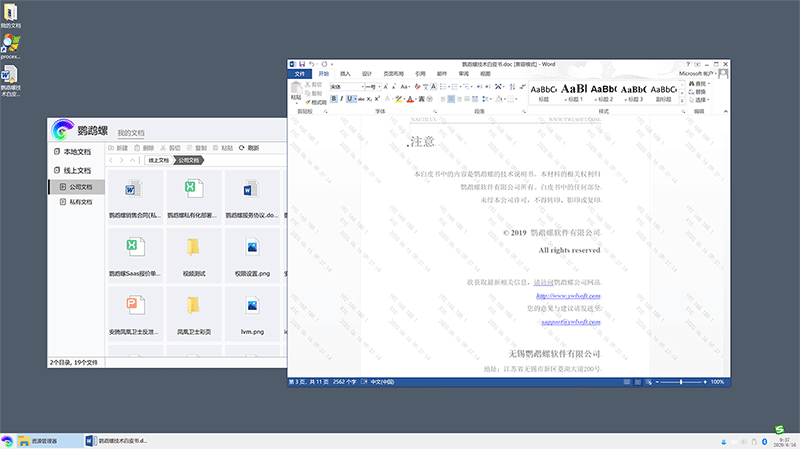Click the yellow text highlight color button

pyautogui.click(x=398, y=99)
